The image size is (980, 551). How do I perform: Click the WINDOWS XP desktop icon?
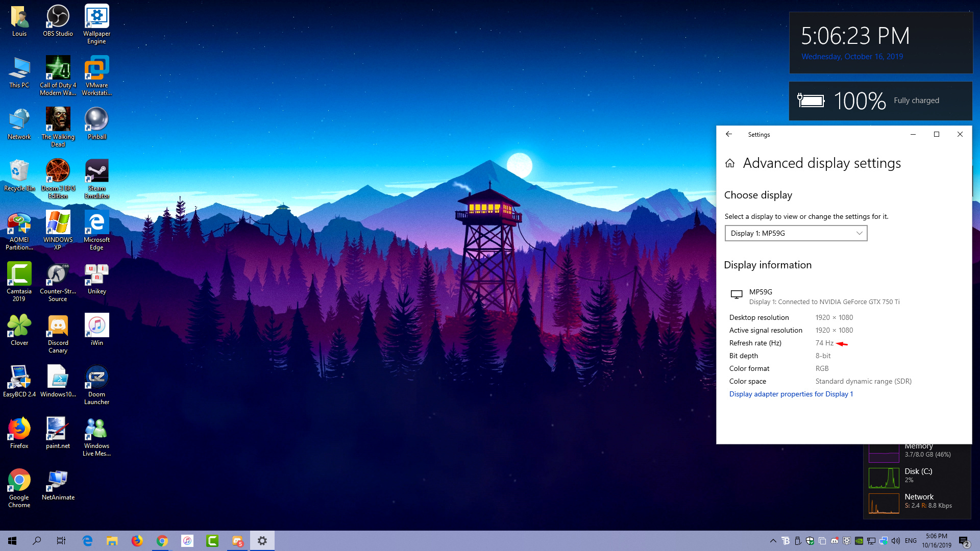coord(58,231)
